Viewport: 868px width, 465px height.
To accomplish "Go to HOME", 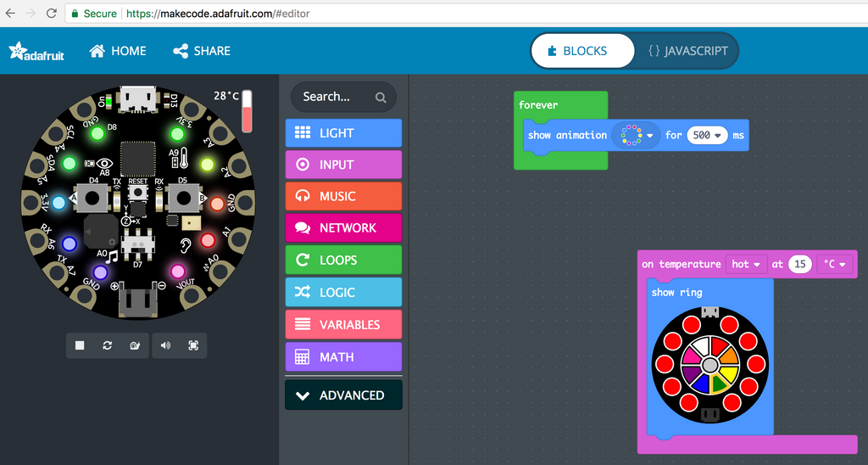I will click(118, 51).
